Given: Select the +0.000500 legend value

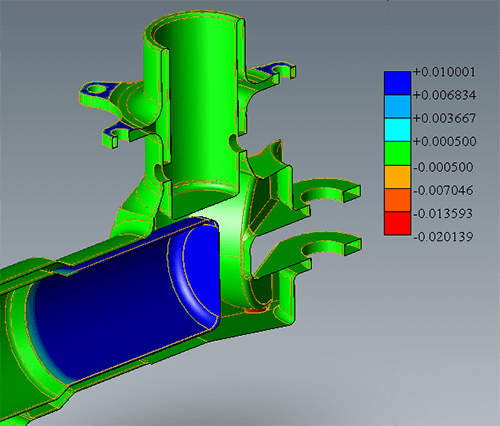Looking at the screenshot, I should (445, 142).
